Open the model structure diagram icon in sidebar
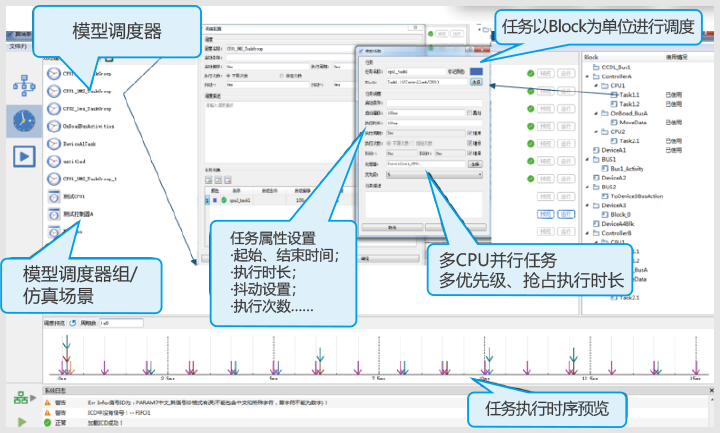 pos(21,83)
